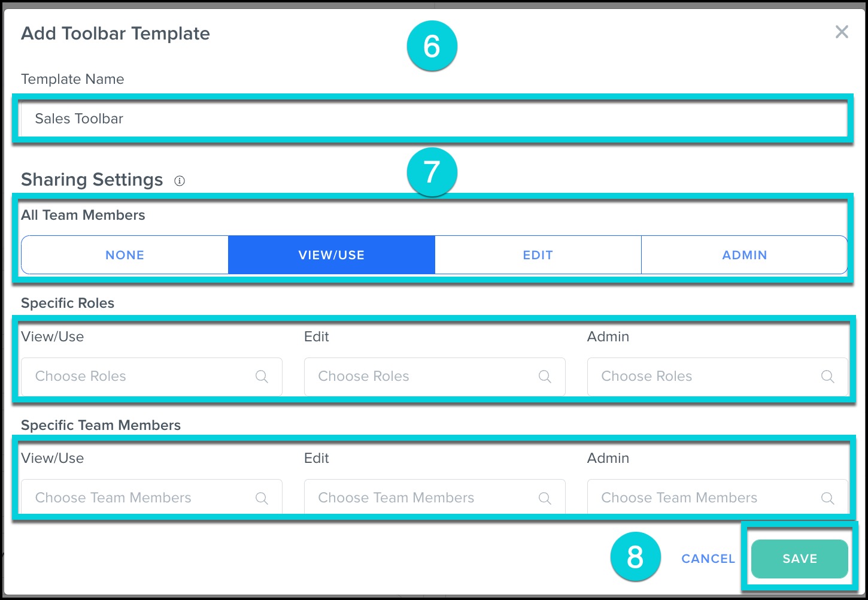Click the search icon in View/Use Choose Roles field
868x600 pixels.
[262, 377]
